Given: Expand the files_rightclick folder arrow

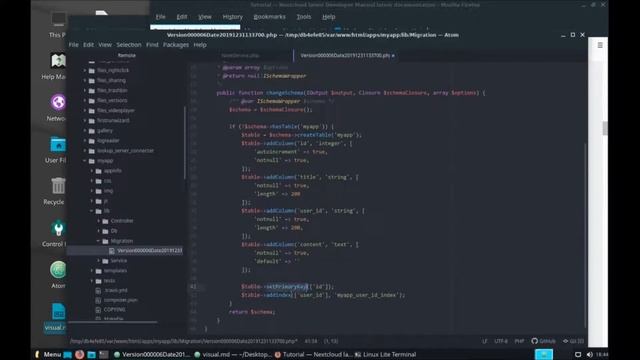Looking at the screenshot, I should coord(85,70).
